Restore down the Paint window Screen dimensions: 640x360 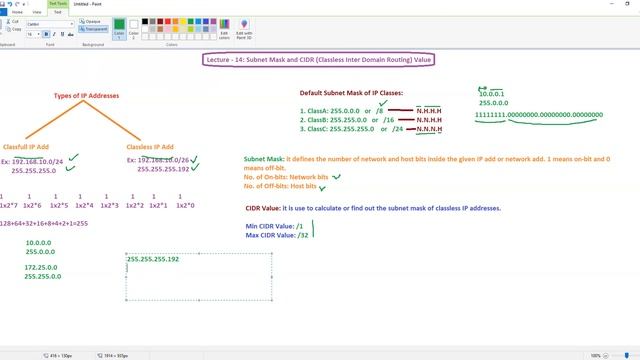point(627,4)
